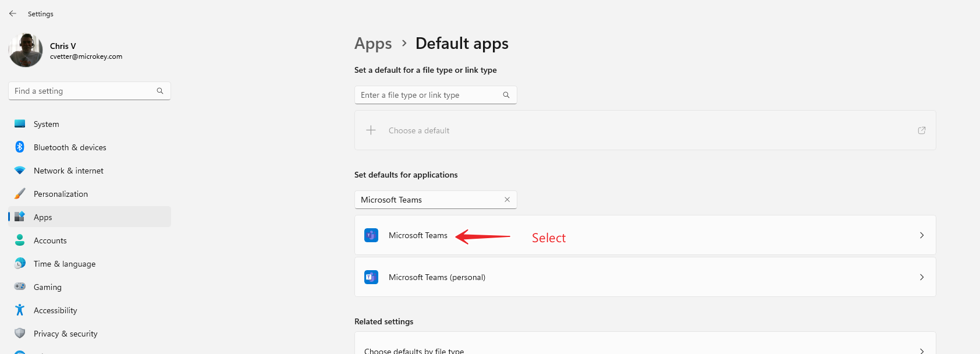The image size is (980, 354).
Task: Open Choose defaults by file type
Action: (x=645, y=344)
